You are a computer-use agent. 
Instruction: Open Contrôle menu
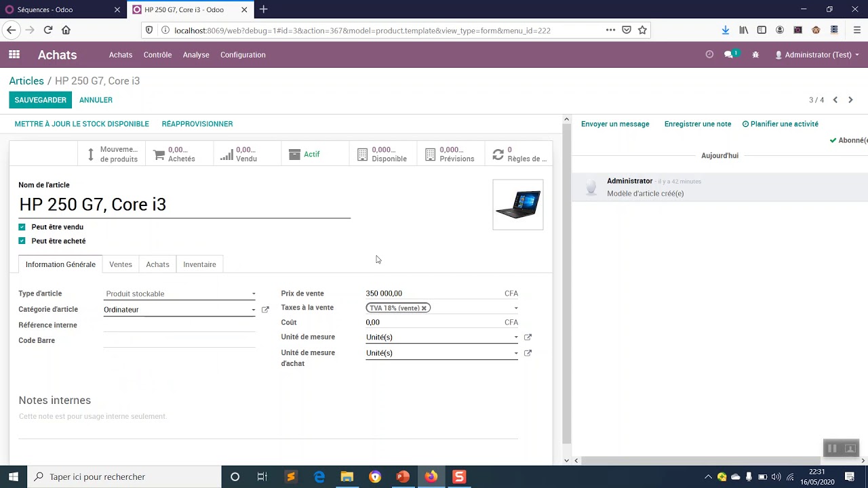[157, 55]
